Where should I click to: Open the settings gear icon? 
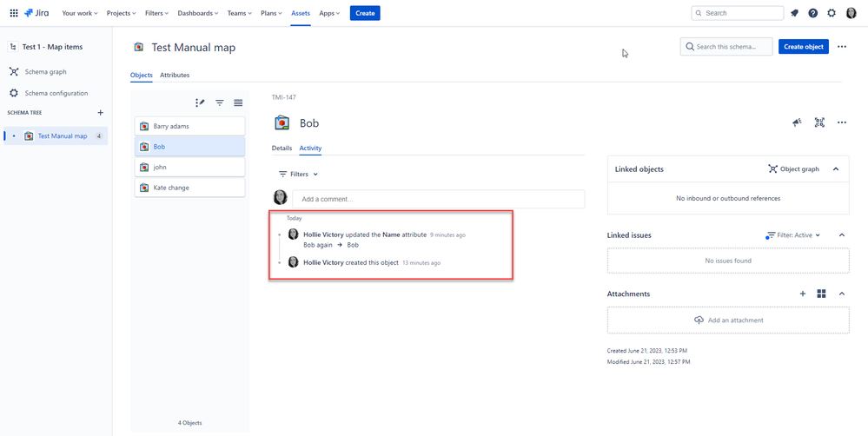832,13
